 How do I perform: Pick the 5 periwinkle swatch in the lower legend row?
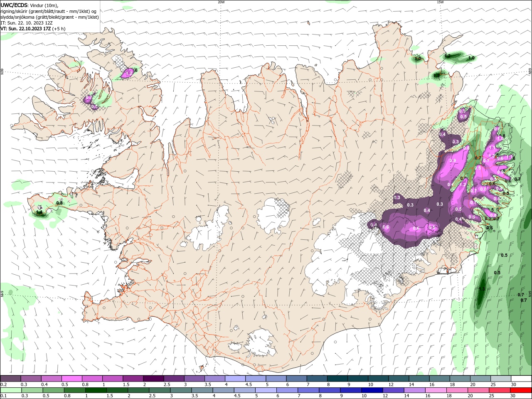[266, 390]
